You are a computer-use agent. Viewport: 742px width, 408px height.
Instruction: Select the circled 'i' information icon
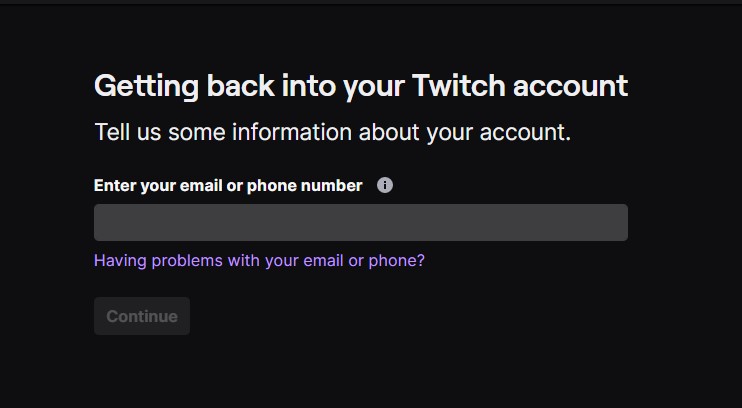385,185
